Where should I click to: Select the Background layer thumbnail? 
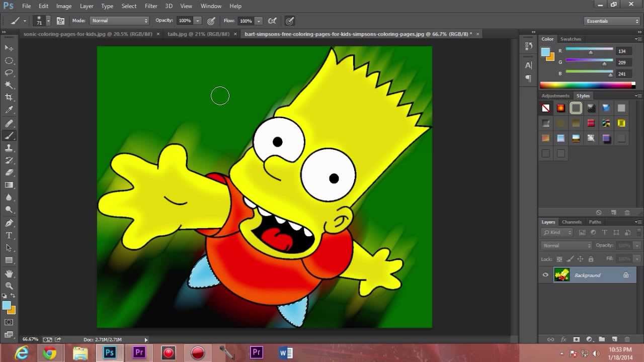pyautogui.click(x=562, y=275)
